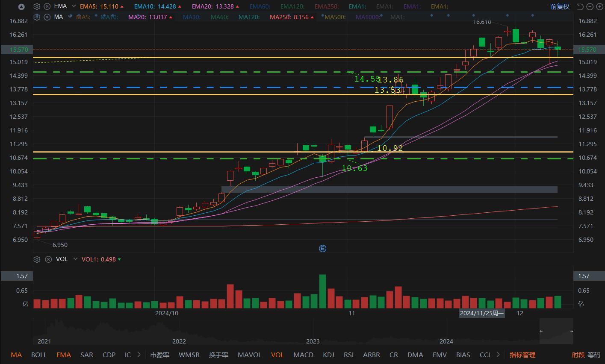
Task: Toggle the KDJ sub-indicator
Action: tap(328, 355)
